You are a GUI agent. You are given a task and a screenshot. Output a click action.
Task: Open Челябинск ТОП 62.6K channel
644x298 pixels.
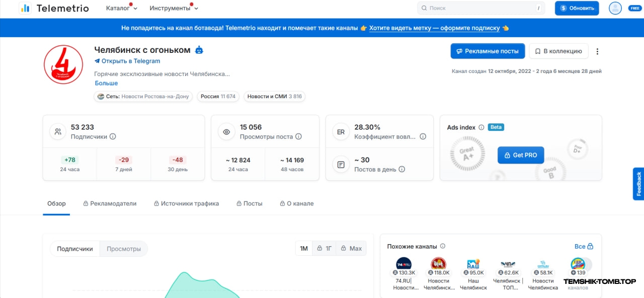(x=508, y=274)
